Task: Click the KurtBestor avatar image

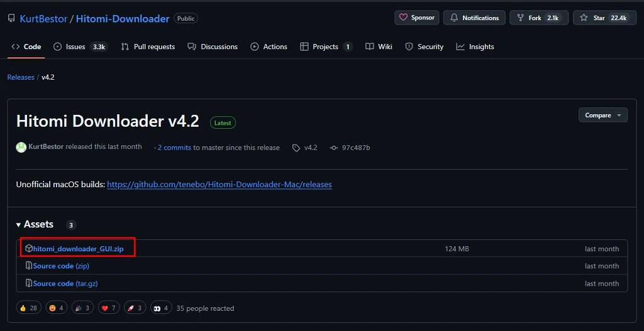Action: pyautogui.click(x=21, y=147)
